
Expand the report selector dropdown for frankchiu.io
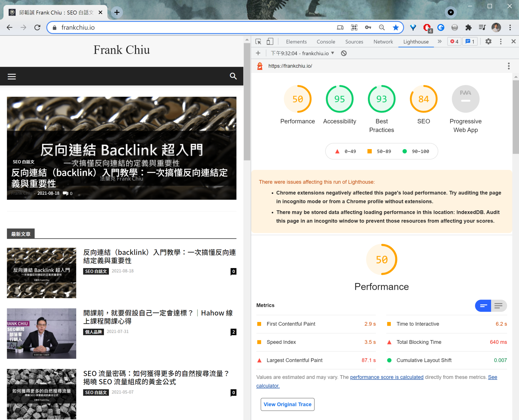pos(303,53)
